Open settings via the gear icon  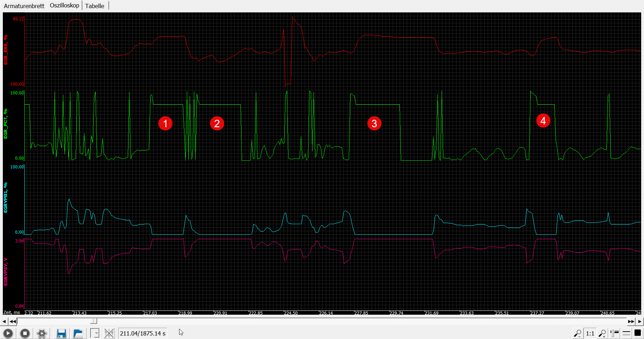[42, 333]
